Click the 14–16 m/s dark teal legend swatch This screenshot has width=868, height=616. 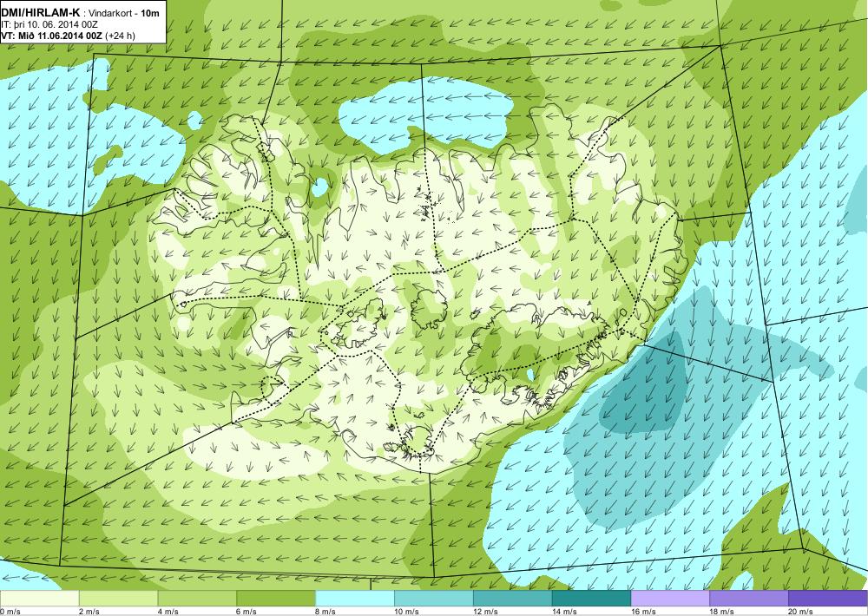(591, 599)
